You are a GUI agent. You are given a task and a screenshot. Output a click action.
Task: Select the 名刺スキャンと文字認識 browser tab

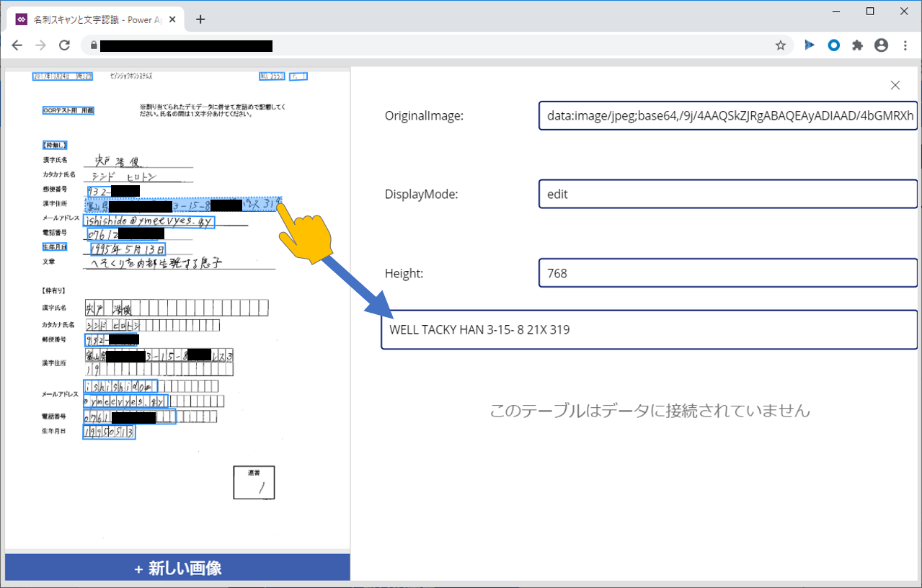94,19
